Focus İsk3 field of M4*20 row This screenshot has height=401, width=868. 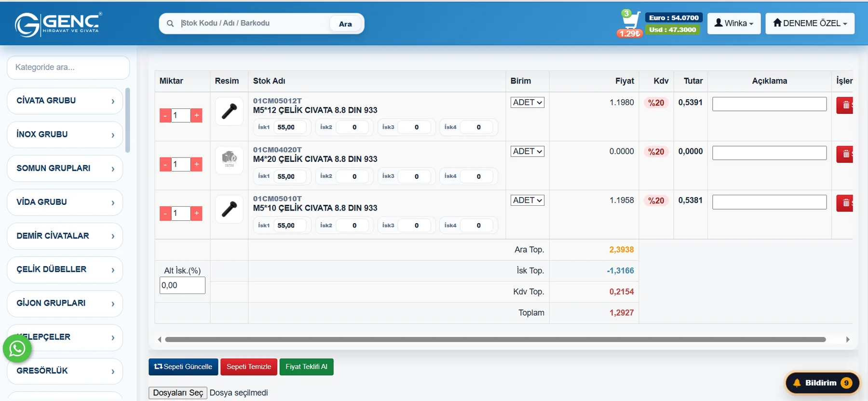(415, 176)
